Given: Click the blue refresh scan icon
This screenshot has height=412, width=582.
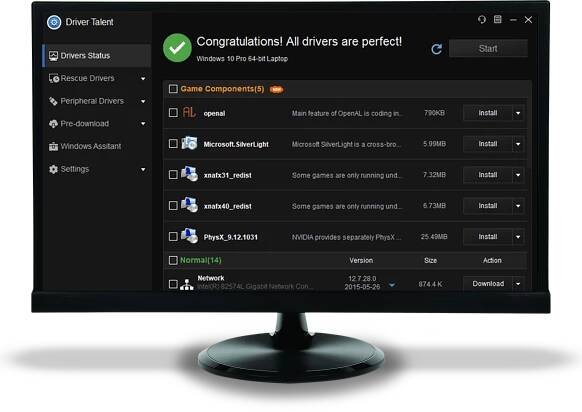Looking at the screenshot, I should [x=436, y=49].
